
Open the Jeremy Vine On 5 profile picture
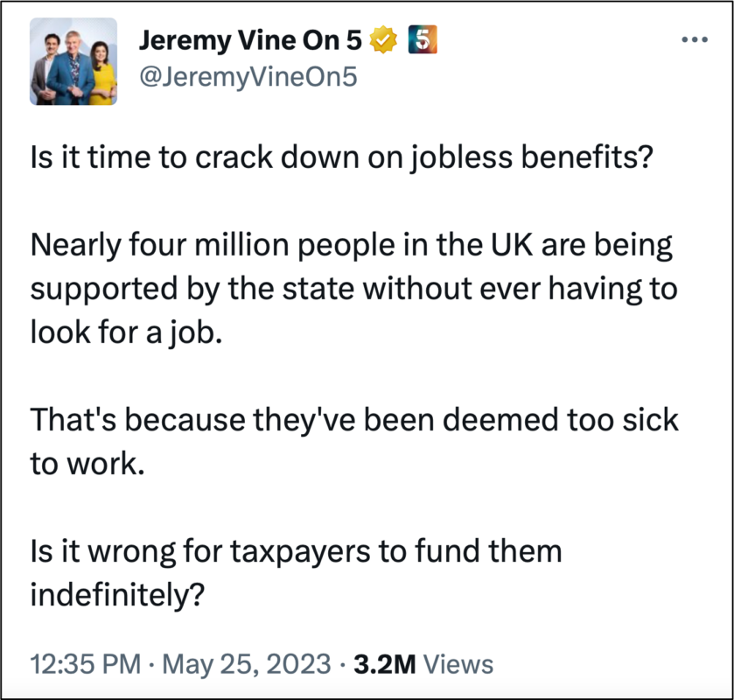click(73, 61)
